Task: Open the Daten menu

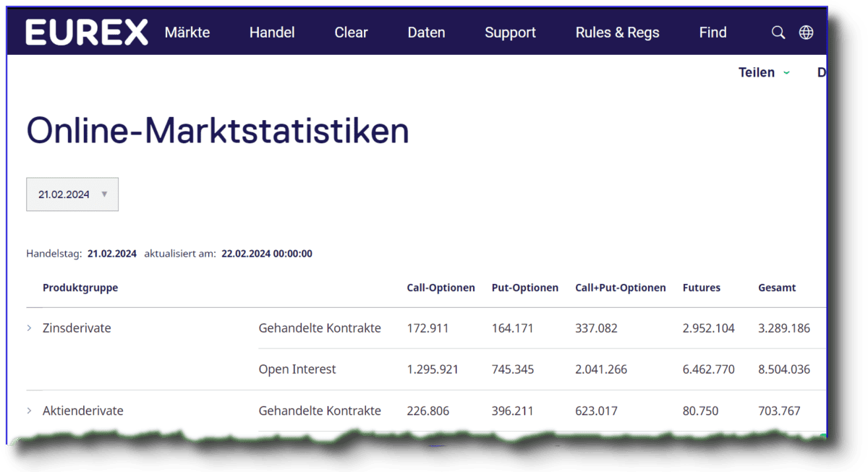Action: (x=426, y=32)
